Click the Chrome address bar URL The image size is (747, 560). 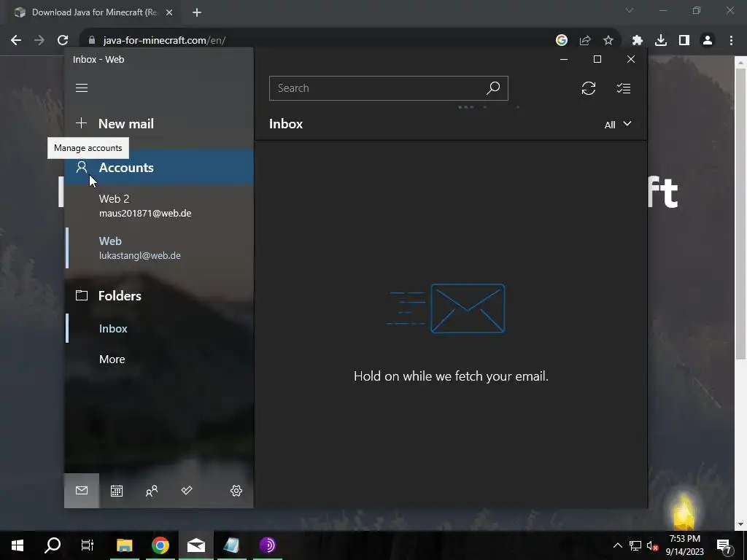pyautogui.click(x=164, y=41)
